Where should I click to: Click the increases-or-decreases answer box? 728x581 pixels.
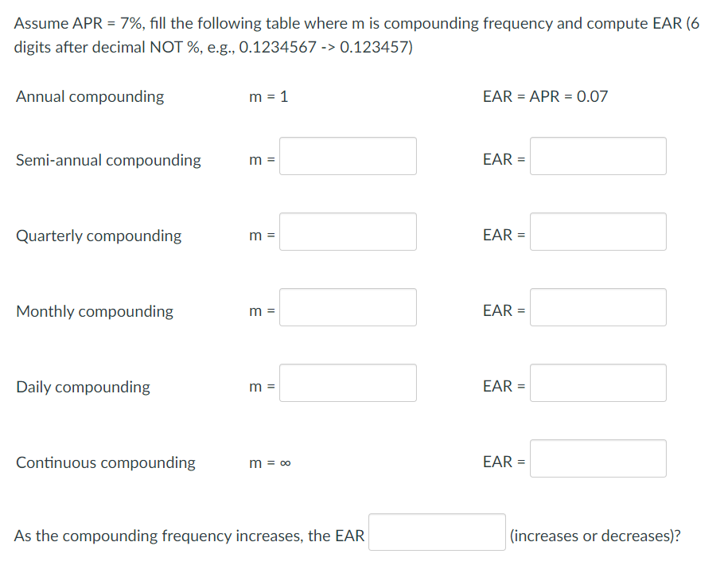pyautogui.click(x=436, y=532)
